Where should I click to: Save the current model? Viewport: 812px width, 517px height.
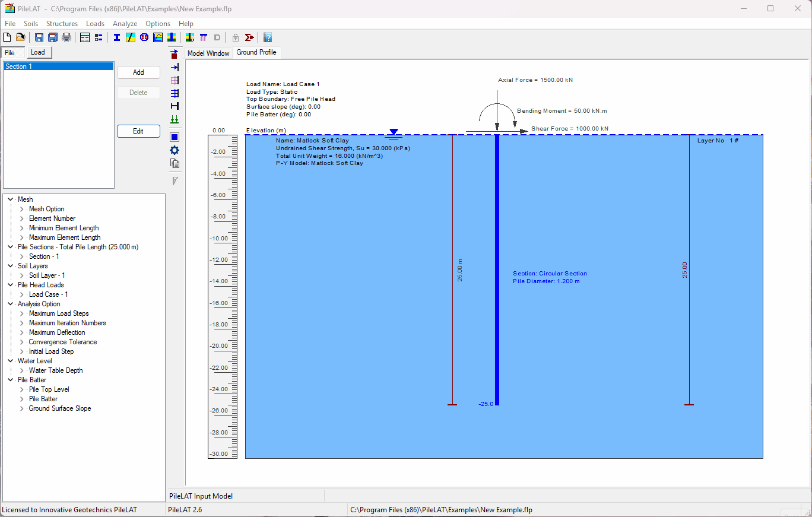38,37
